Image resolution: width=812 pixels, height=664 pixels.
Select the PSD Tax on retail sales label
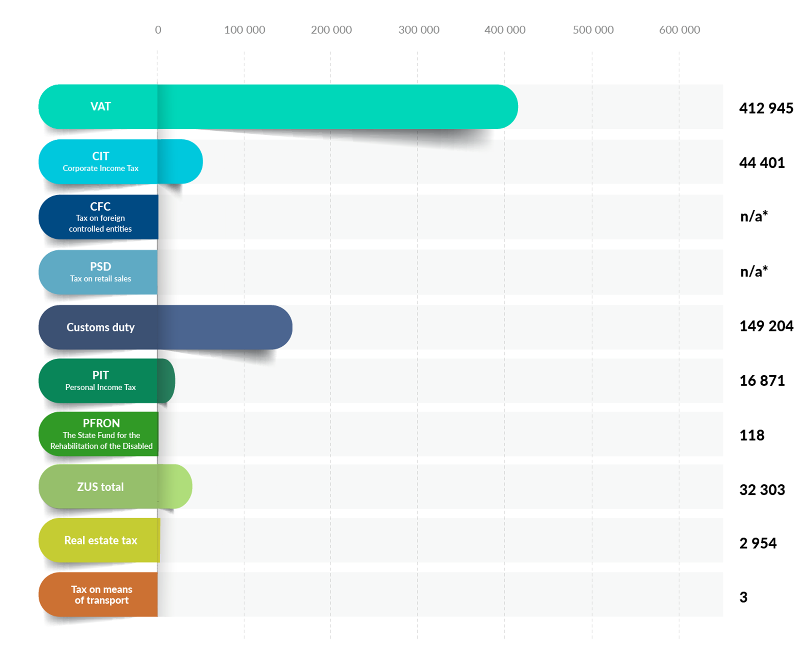[x=101, y=272]
